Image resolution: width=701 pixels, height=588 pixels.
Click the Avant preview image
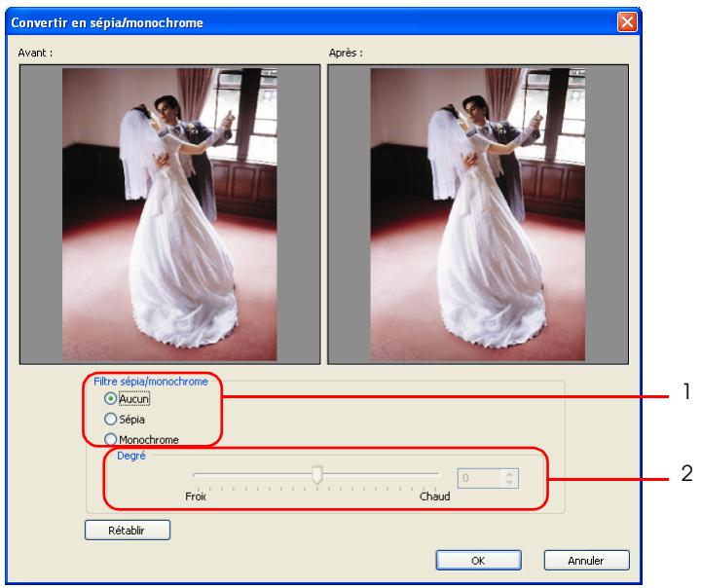(x=169, y=214)
